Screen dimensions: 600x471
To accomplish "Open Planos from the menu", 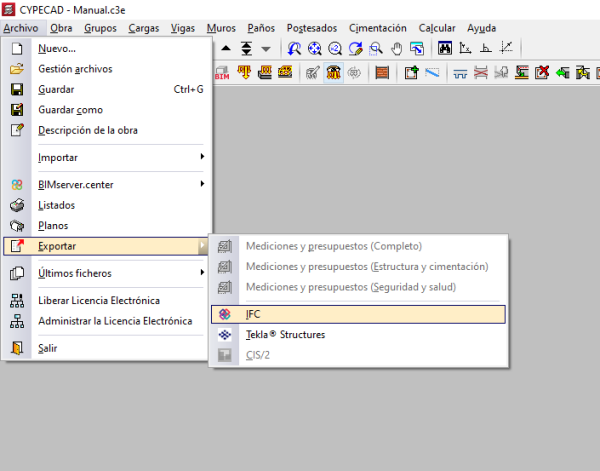I will tap(106, 226).
